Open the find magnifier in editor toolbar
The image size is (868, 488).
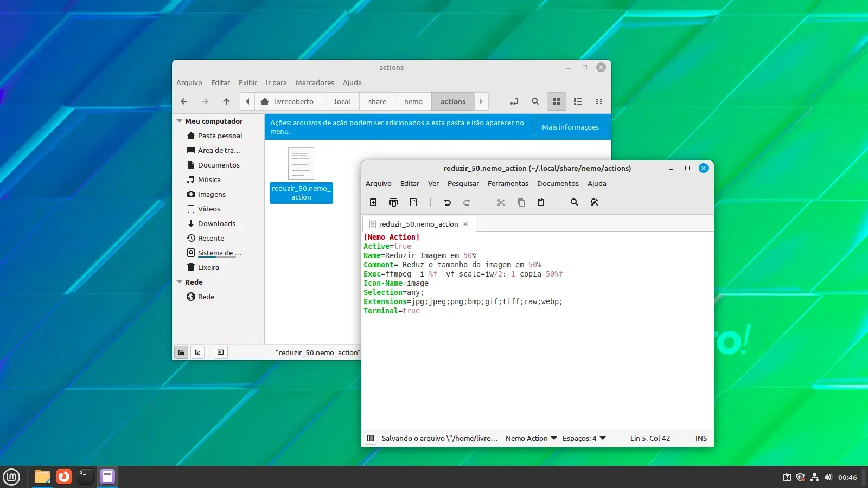pyautogui.click(x=574, y=202)
